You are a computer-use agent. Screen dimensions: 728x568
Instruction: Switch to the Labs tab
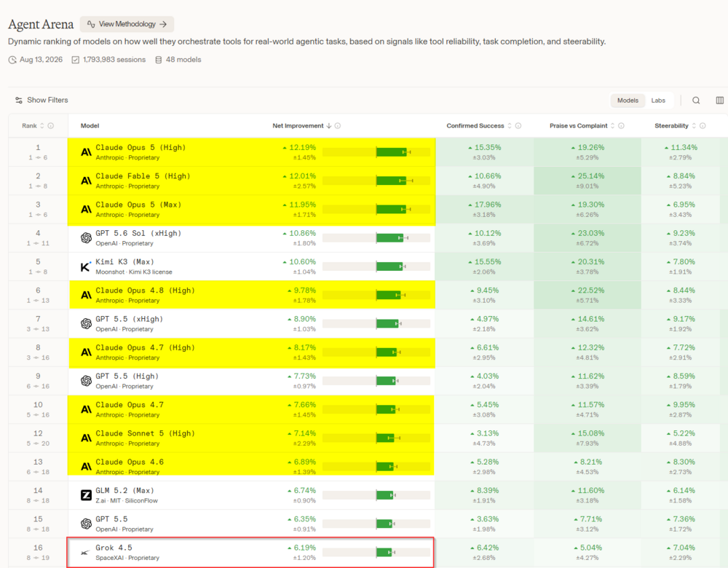pos(658,100)
